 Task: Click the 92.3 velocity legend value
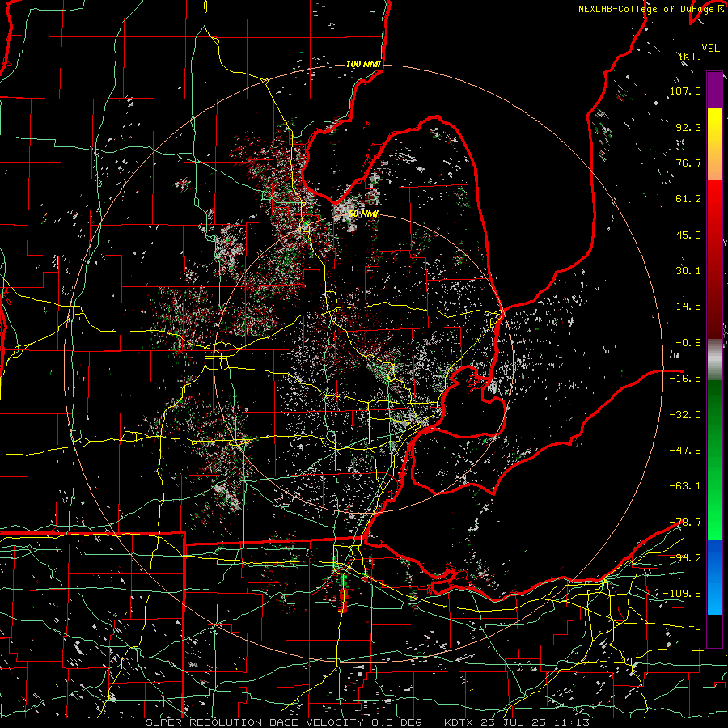tap(688, 127)
